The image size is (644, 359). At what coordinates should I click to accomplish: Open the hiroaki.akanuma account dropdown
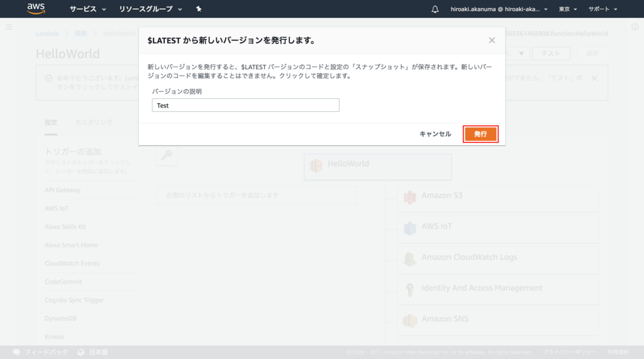[499, 9]
